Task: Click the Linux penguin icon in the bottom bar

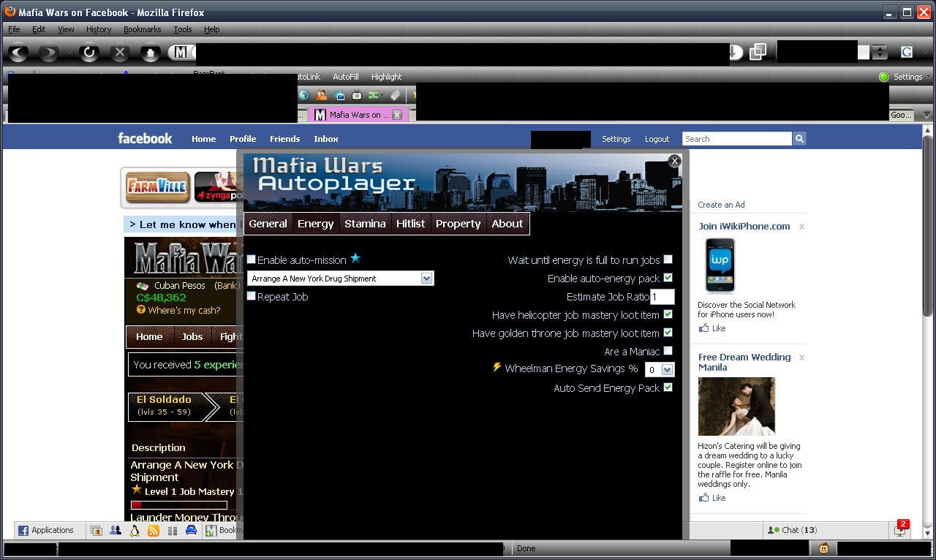Action: 135,531
